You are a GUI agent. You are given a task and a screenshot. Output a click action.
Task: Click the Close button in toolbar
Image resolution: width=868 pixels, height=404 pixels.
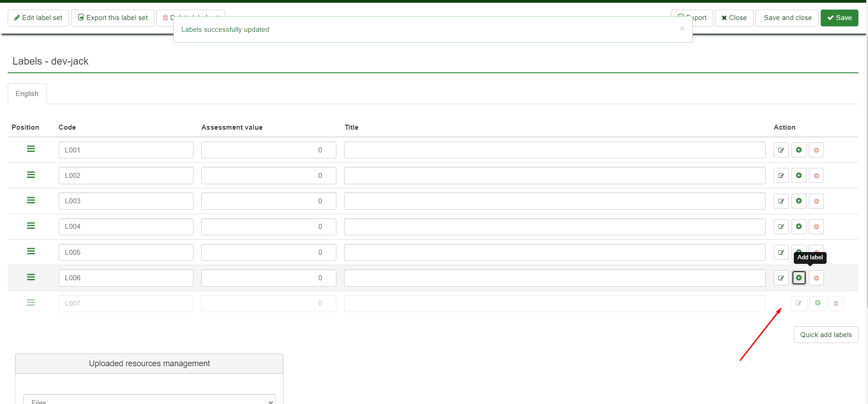(x=734, y=18)
